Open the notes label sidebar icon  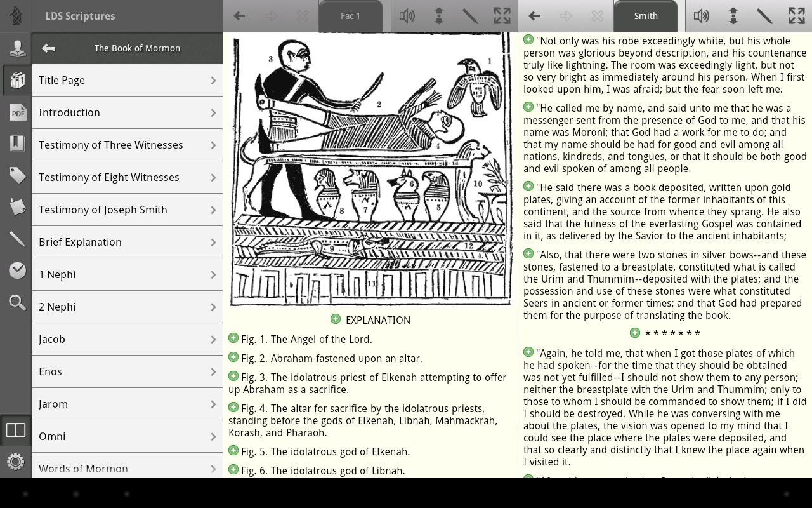point(17,206)
